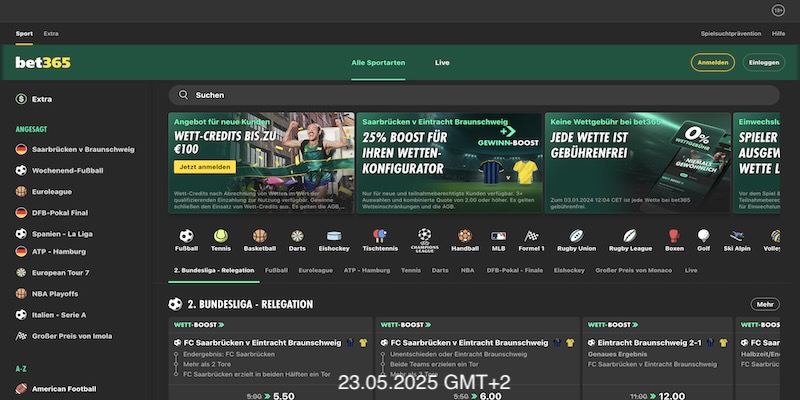Open the Hilfe link
Image resolution: width=800 pixels, height=400 pixels.
[x=778, y=34]
